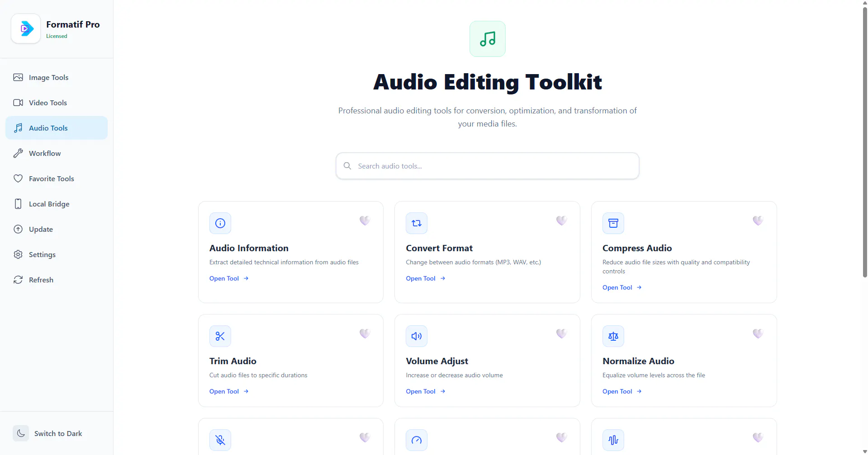
Task: Click the Compress Audio archive icon
Action: (613, 223)
